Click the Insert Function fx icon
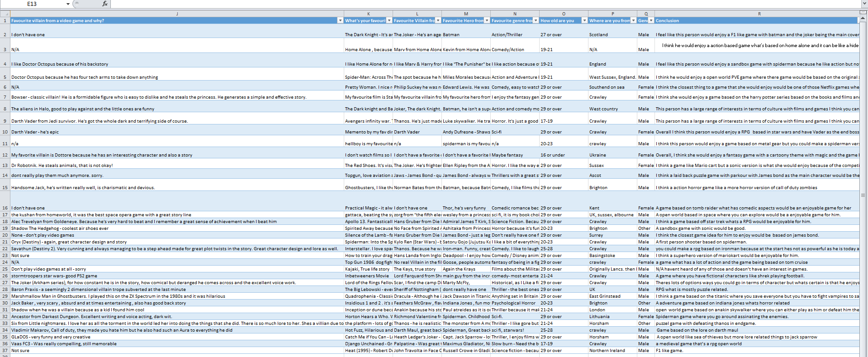The image size is (868, 357). point(104,4)
